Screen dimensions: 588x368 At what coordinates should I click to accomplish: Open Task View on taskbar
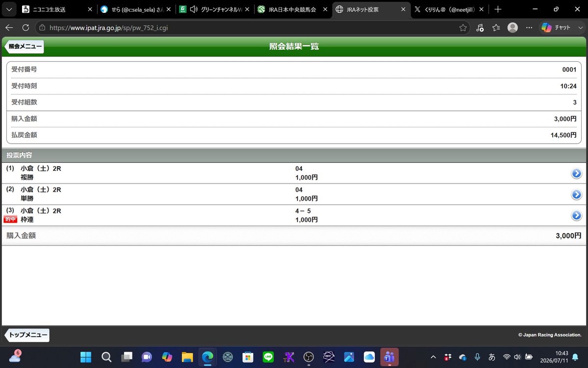[127, 357]
